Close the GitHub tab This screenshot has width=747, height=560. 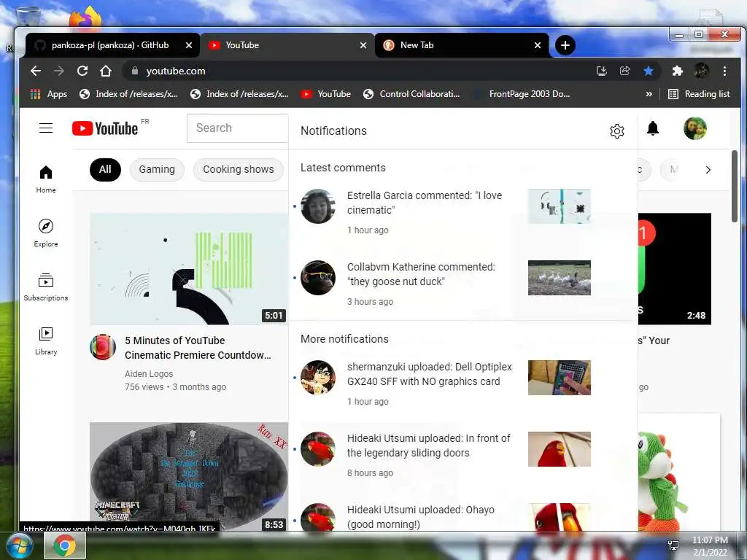189,45
